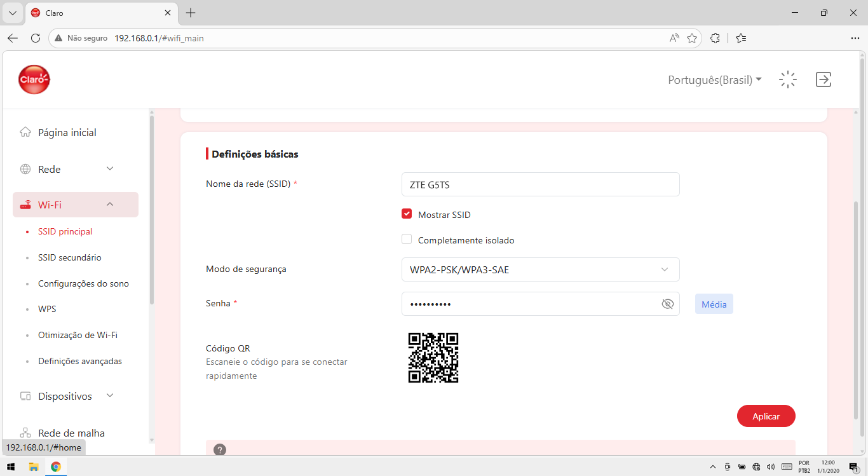The image size is (868, 476).
Task: Open Página inicial via home icon
Action: 25,132
